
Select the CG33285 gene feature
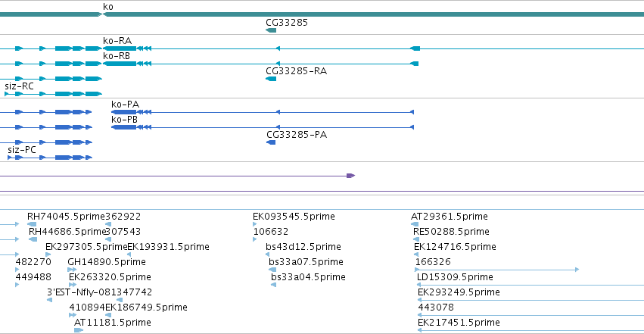[x=271, y=30]
